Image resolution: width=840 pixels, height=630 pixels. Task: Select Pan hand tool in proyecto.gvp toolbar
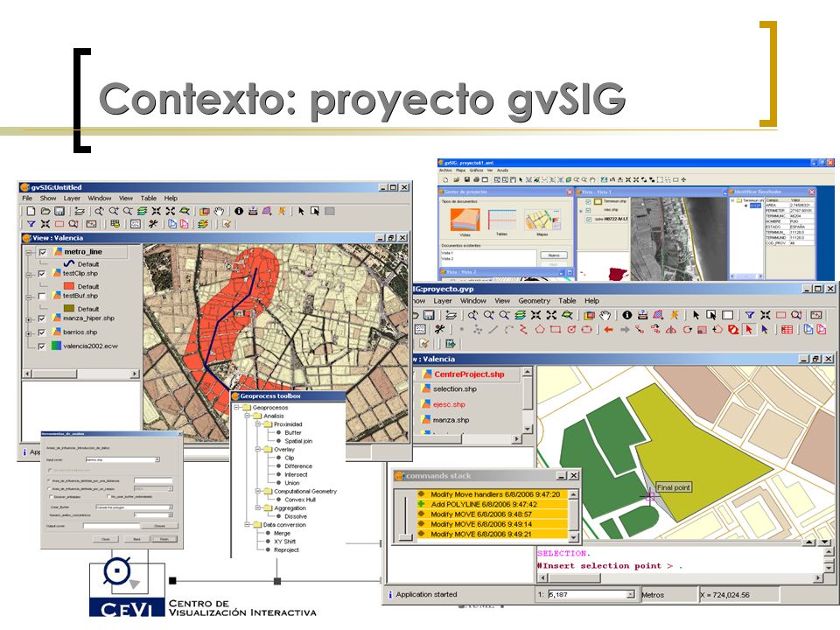[605, 315]
